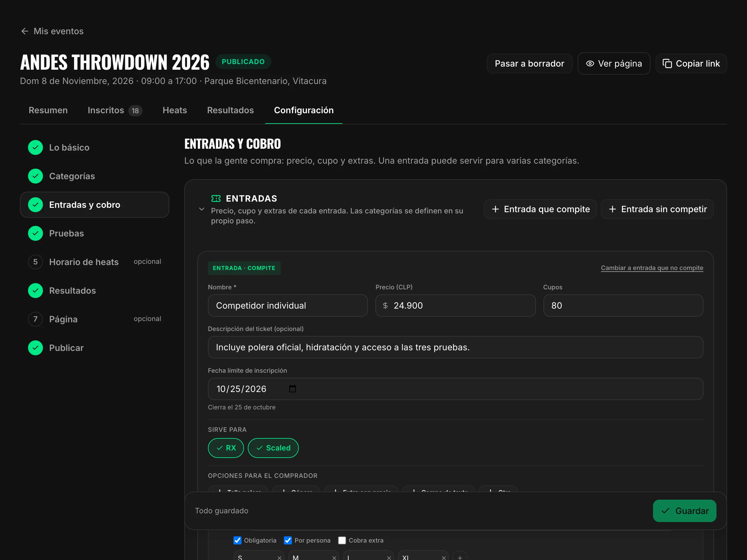Click the Todo guardado status text
The image size is (747, 560).
pos(222,511)
